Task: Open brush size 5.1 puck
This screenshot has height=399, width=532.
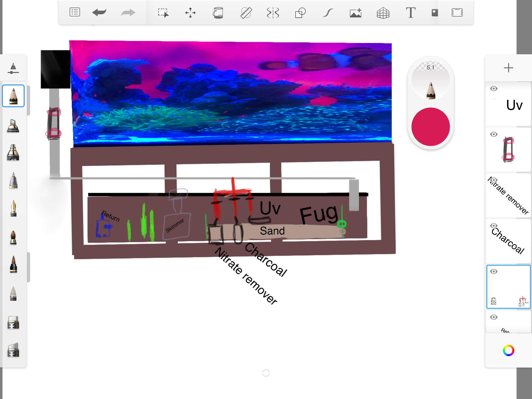Action: pos(431,80)
